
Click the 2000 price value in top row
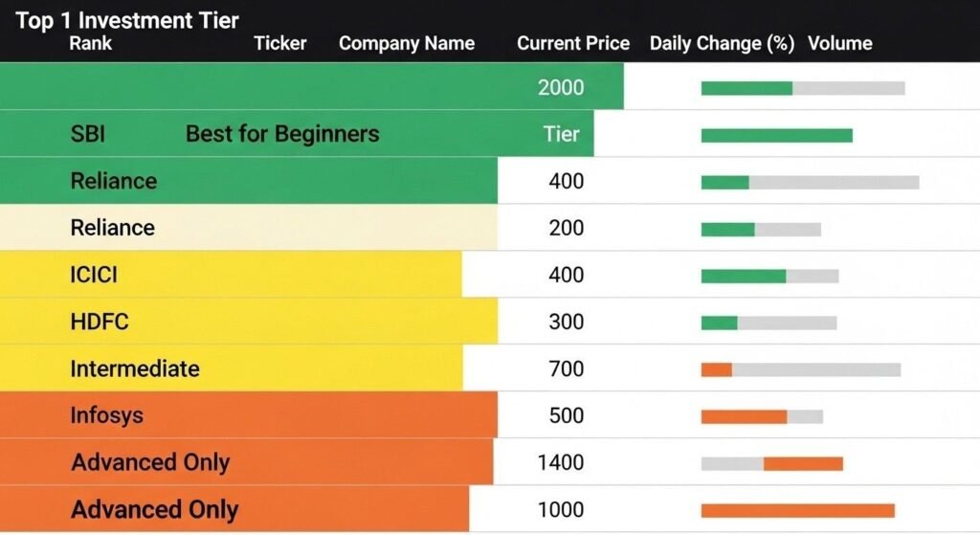tap(561, 88)
